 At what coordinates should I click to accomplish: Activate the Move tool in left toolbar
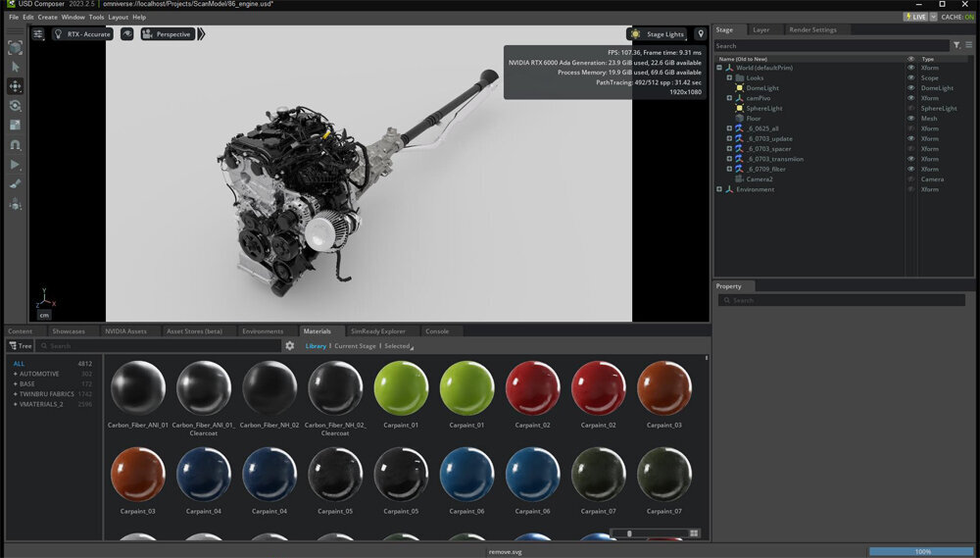(x=15, y=86)
